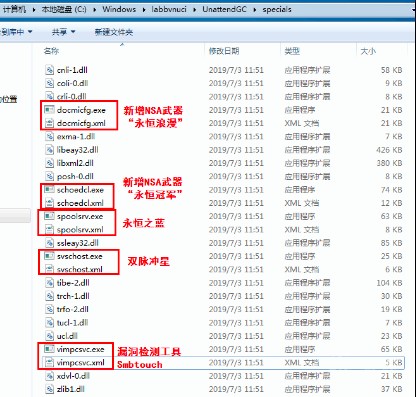416x397 pixels.
Task: Click the 380 KB size cell
Action: point(389,163)
